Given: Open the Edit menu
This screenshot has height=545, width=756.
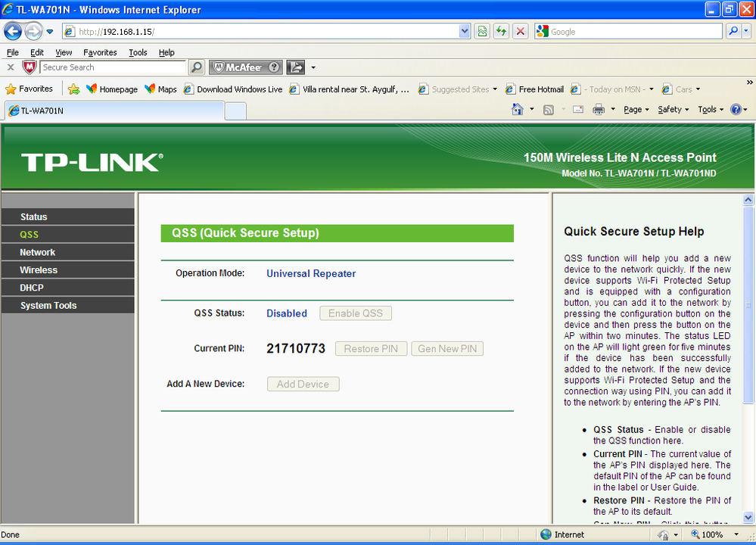Looking at the screenshot, I should [x=36, y=52].
